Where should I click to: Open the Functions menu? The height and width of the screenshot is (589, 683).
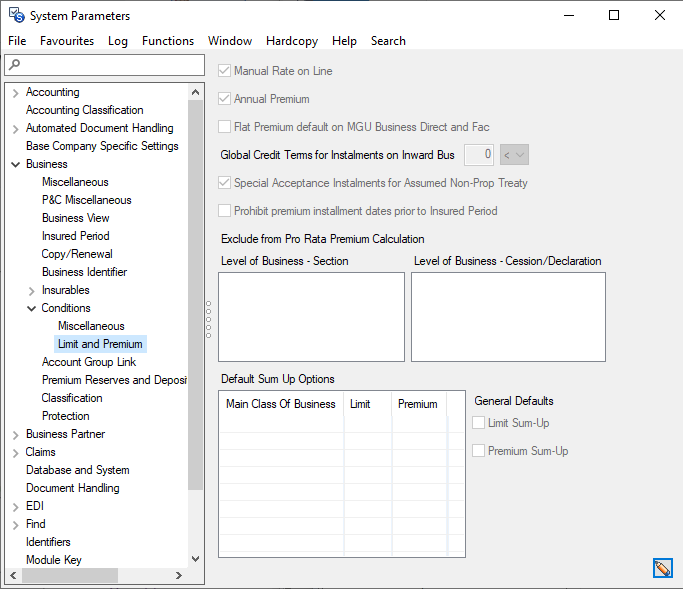pyautogui.click(x=168, y=41)
